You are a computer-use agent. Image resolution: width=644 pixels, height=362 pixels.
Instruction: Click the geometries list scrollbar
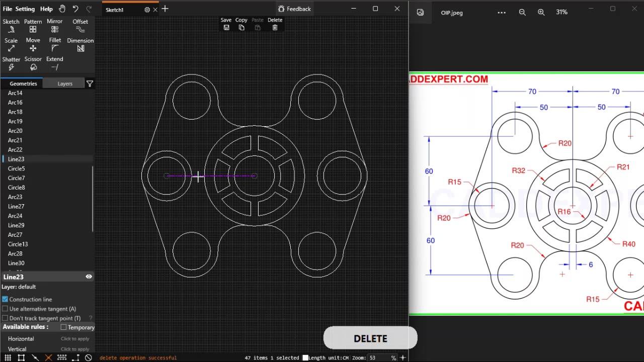coord(93,198)
